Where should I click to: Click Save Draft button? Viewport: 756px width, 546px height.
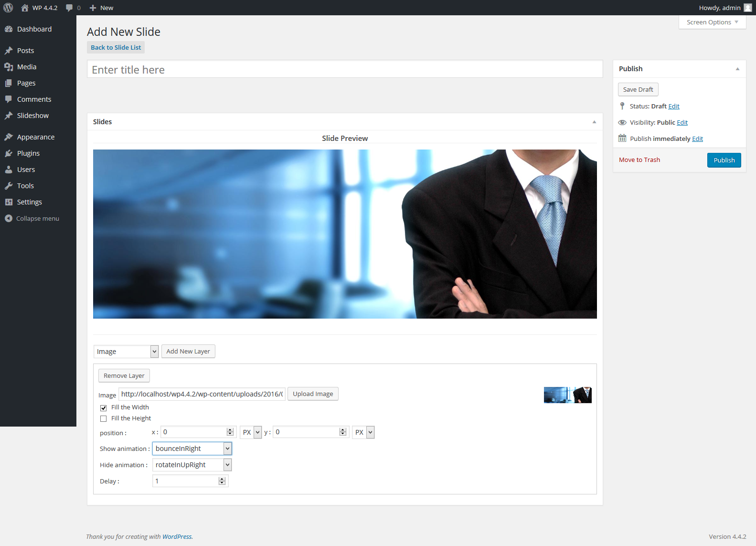[638, 89]
